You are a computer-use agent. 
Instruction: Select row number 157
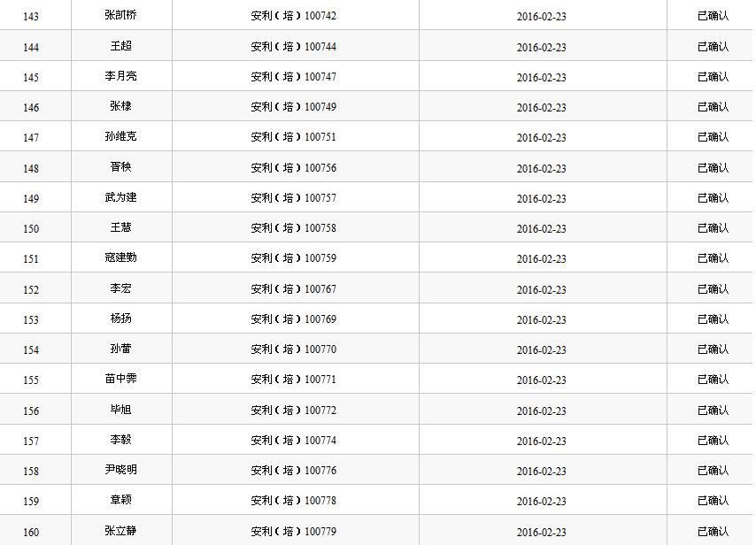coord(31,441)
